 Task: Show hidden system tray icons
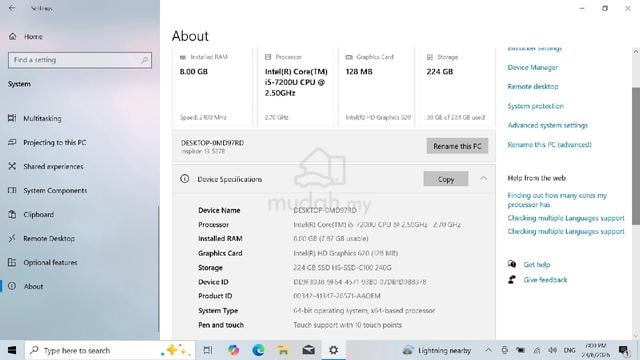click(x=488, y=350)
